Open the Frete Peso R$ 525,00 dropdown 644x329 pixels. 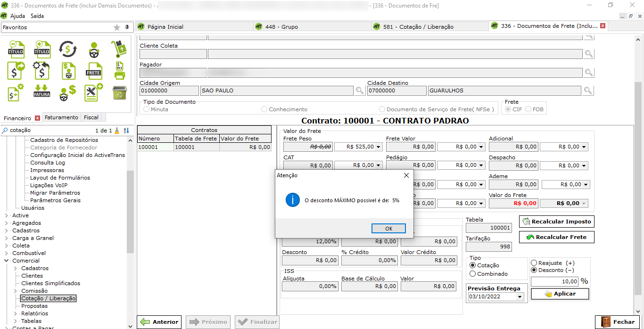378,147
